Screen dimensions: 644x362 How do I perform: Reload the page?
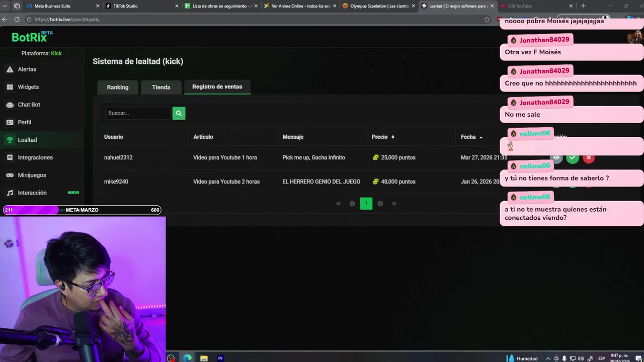point(17,19)
